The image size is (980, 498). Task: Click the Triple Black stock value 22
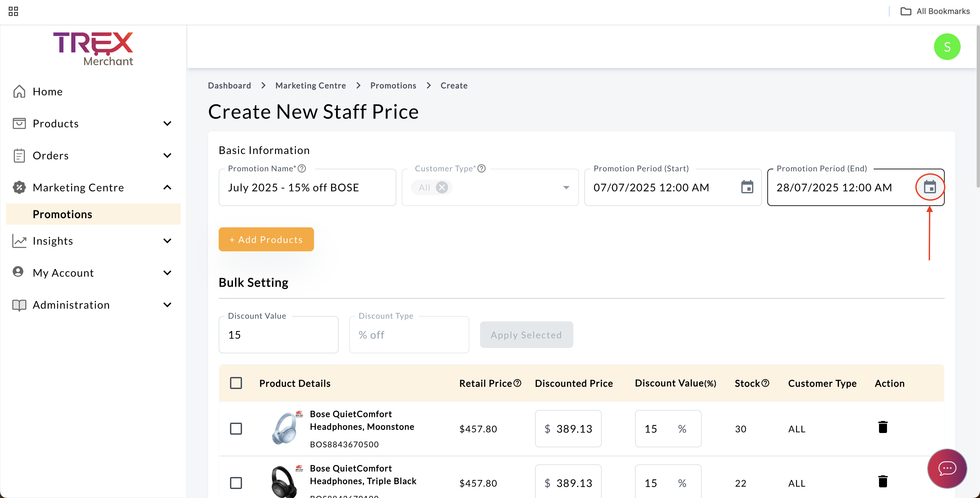[740, 484]
